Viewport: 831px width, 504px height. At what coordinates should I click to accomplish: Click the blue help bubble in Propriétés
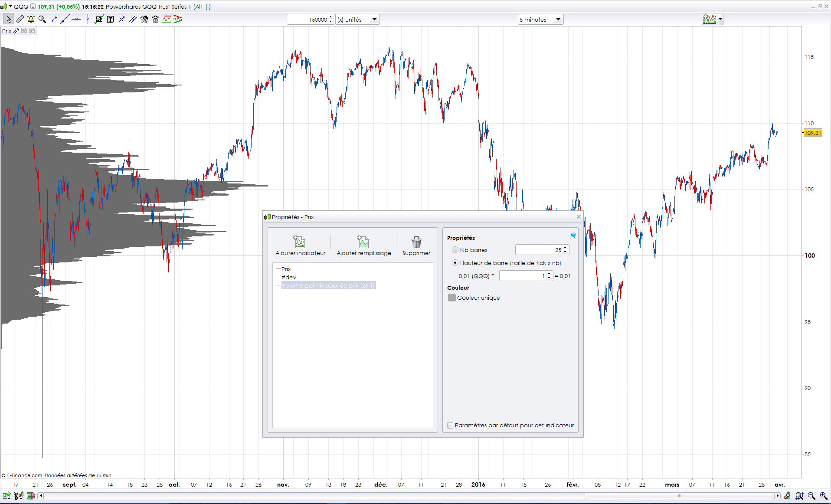tap(573, 235)
